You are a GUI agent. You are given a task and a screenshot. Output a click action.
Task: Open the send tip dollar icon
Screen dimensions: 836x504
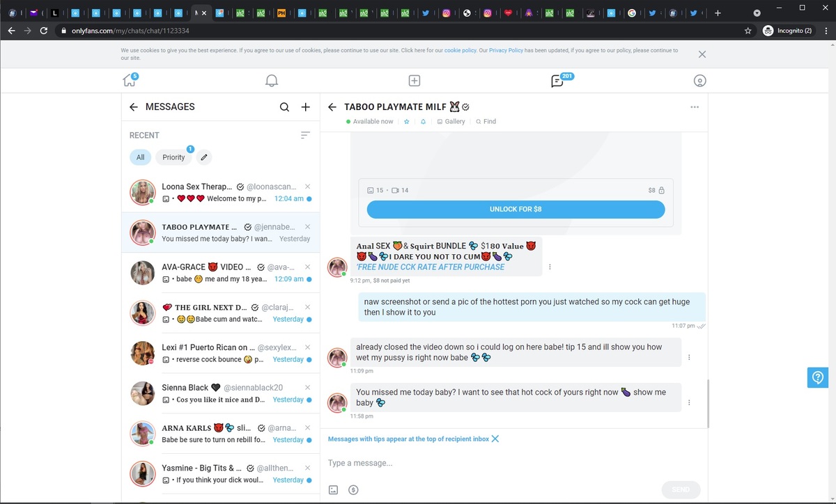(353, 489)
